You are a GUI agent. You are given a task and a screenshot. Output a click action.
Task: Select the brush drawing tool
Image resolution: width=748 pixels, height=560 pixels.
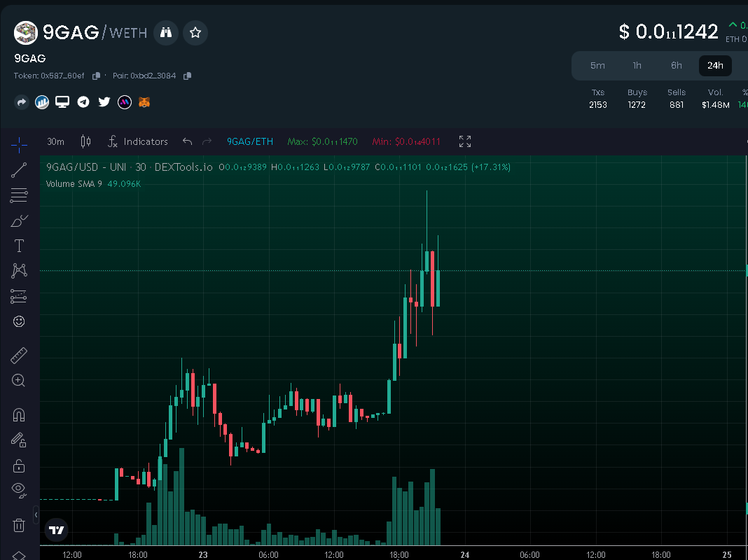[x=19, y=221]
